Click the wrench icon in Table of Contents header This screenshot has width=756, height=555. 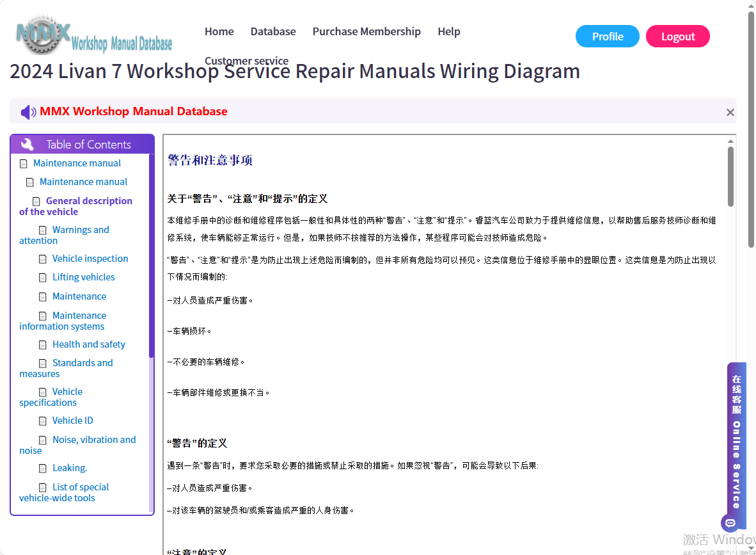(27, 144)
